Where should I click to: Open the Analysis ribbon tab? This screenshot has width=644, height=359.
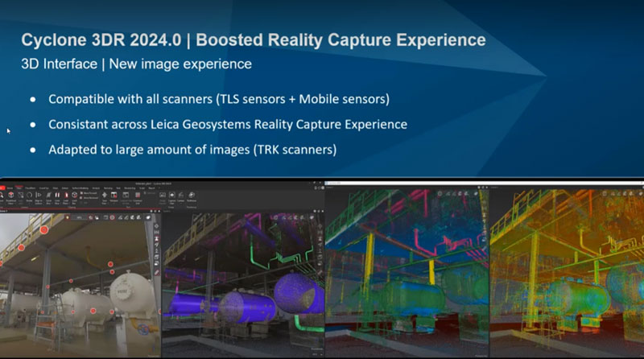(96, 188)
